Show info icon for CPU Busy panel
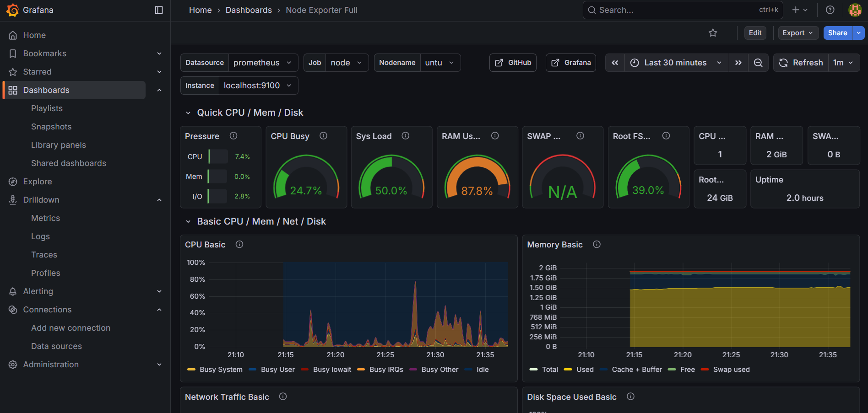Image resolution: width=868 pixels, height=413 pixels. (324, 136)
